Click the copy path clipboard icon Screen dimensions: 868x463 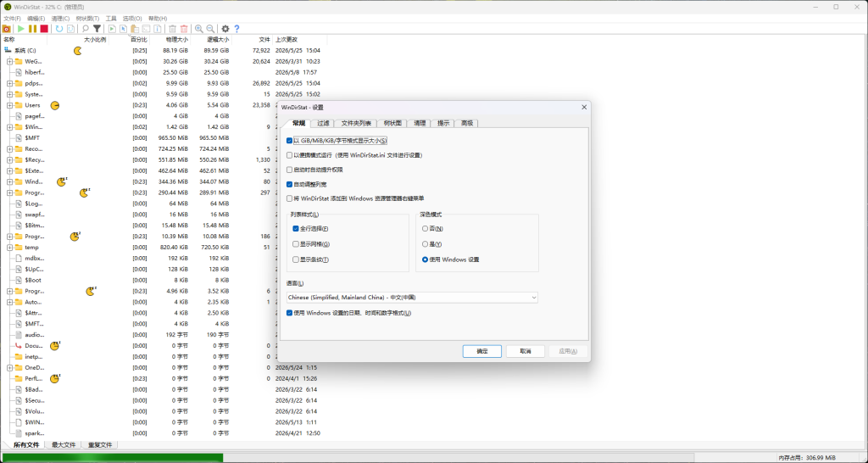(x=135, y=29)
